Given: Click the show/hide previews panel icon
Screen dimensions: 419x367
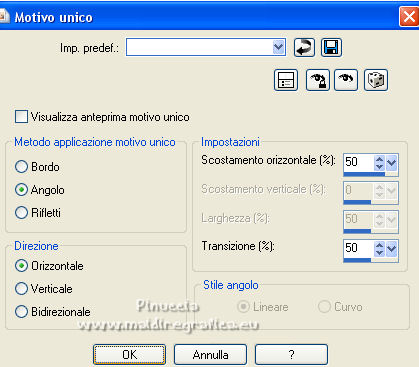Looking at the screenshot, I should 286,80.
